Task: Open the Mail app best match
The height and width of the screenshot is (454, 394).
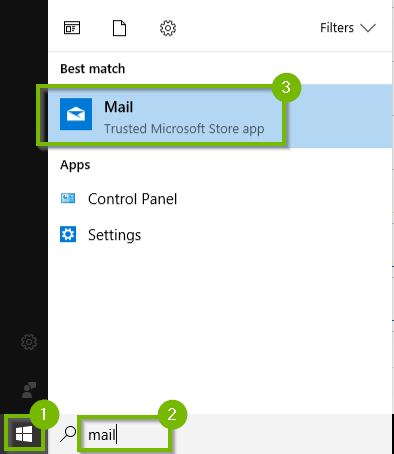Action: 220,116
